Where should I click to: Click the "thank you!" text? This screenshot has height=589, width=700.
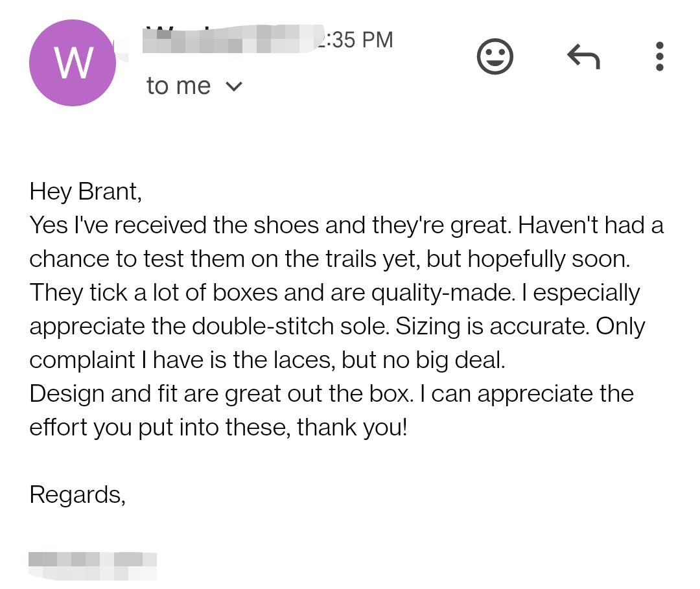point(352,428)
